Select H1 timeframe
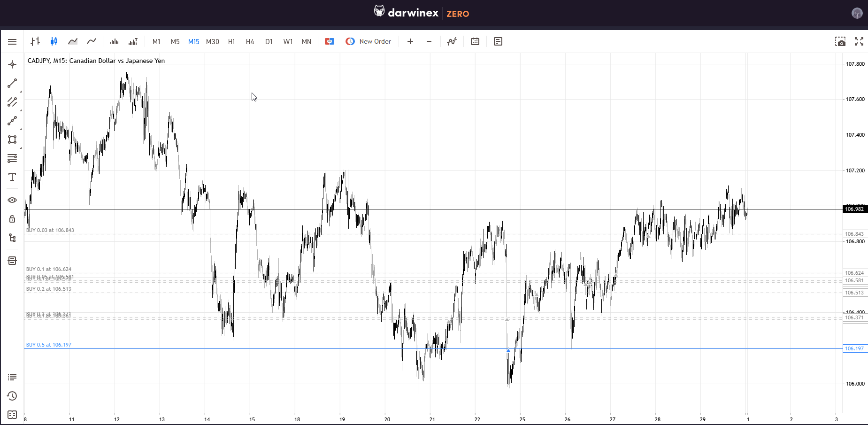Screen dimensions: 868x425 tap(231, 41)
